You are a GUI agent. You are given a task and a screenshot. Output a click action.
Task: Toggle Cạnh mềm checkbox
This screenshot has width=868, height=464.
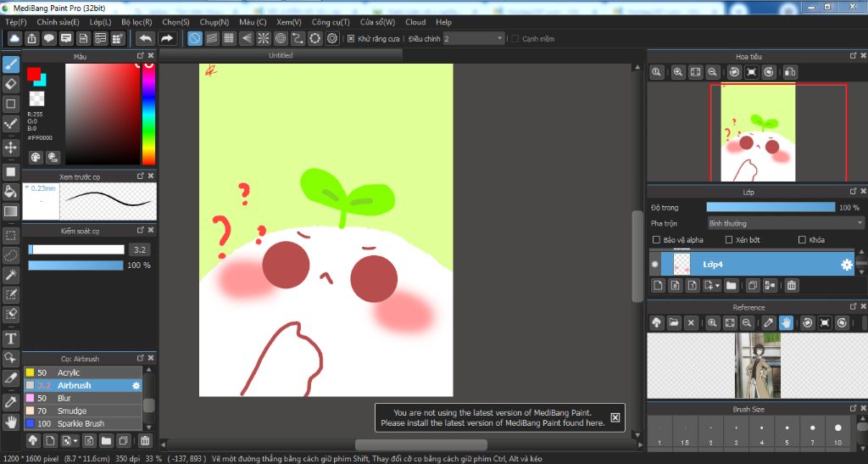[515, 39]
